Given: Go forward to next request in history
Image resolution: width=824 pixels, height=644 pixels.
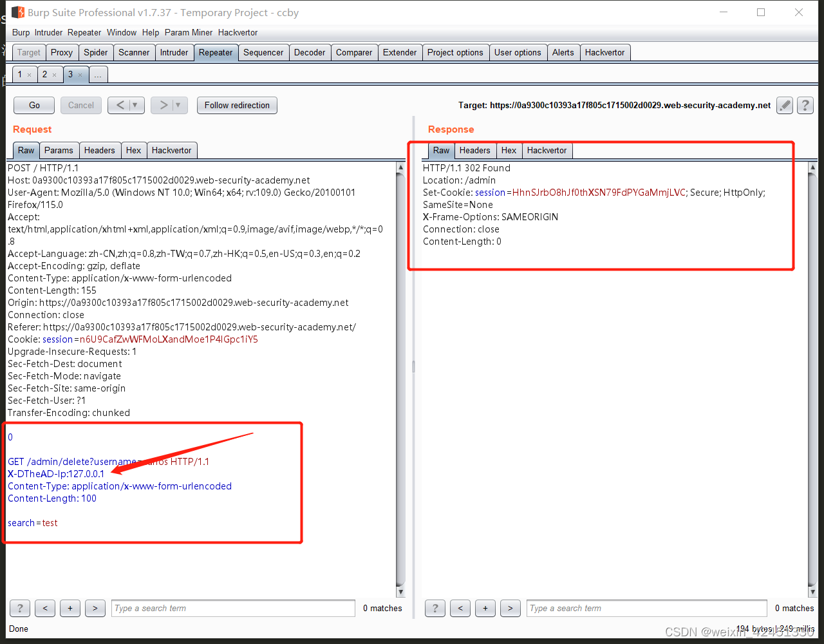Looking at the screenshot, I should click(163, 105).
